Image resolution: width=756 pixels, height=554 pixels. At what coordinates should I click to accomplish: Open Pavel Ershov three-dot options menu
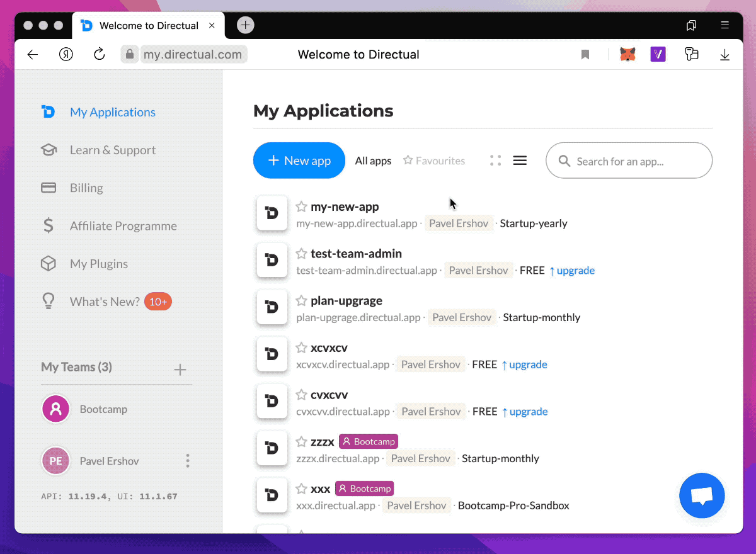click(187, 461)
